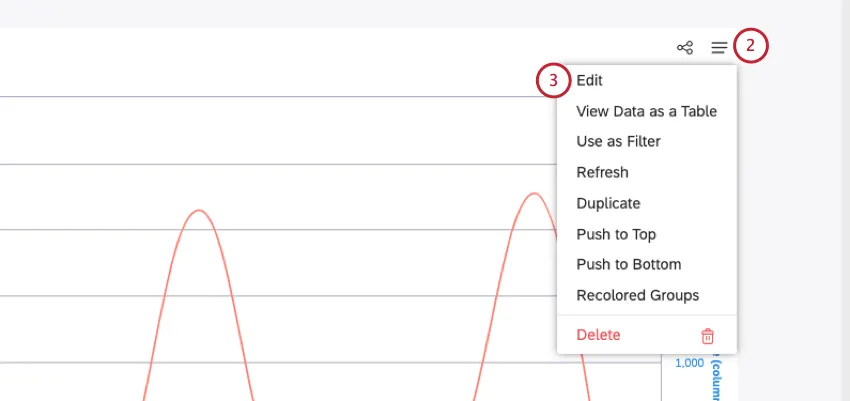Open the Recolored Groups option

[637, 296]
